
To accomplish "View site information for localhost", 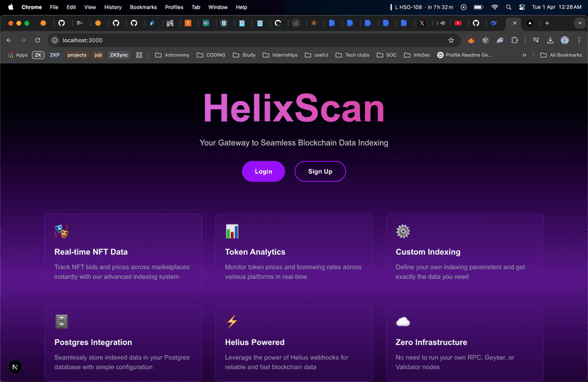I will click(55, 40).
